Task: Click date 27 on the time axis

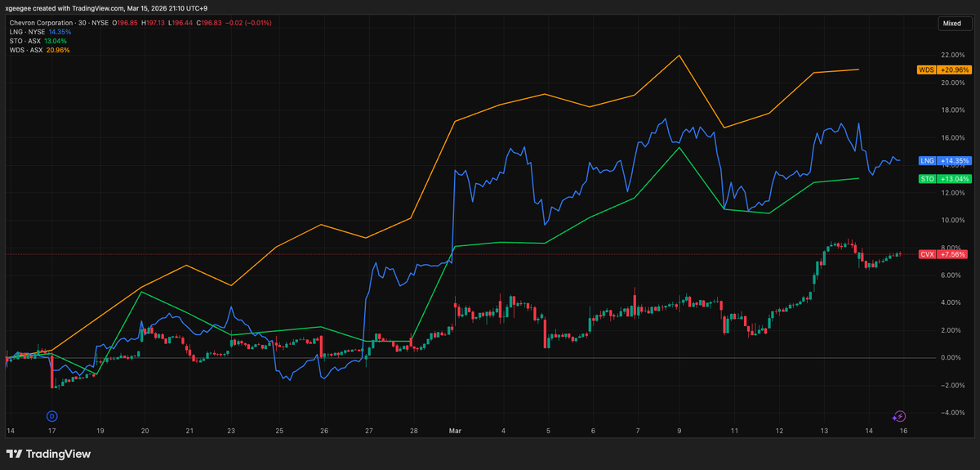Action: (369, 430)
